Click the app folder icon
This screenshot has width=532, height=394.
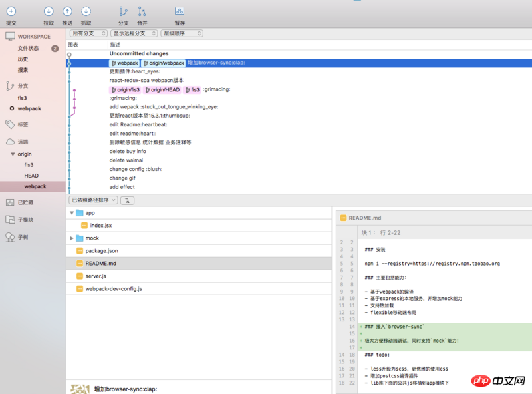[x=80, y=212]
